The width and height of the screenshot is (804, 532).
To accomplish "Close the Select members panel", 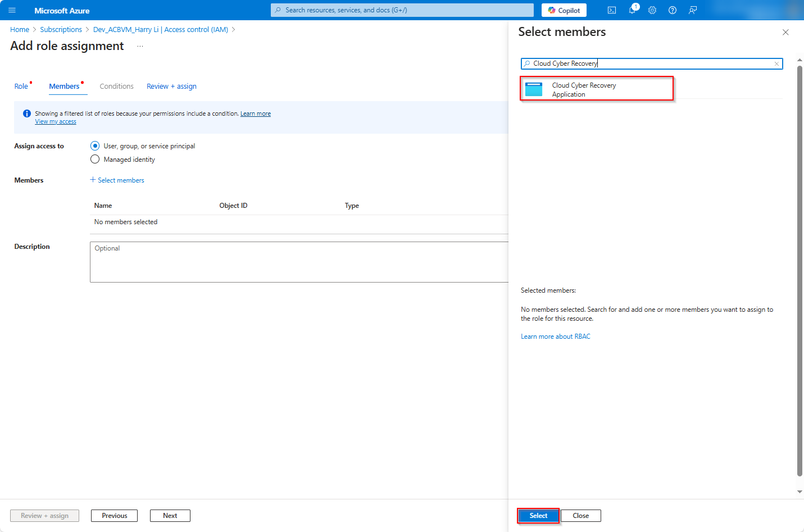I will tap(785, 33).
